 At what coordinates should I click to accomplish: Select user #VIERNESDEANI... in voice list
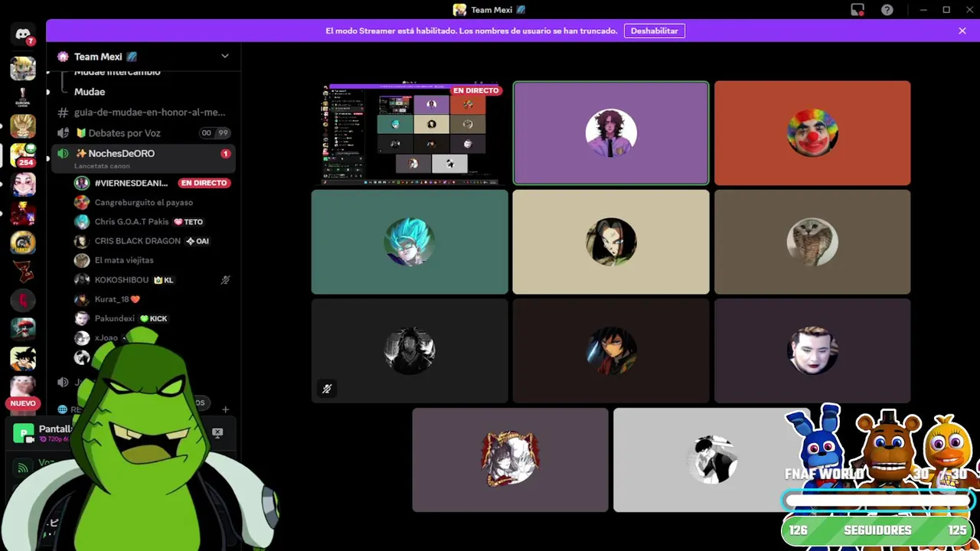point(131,183)
